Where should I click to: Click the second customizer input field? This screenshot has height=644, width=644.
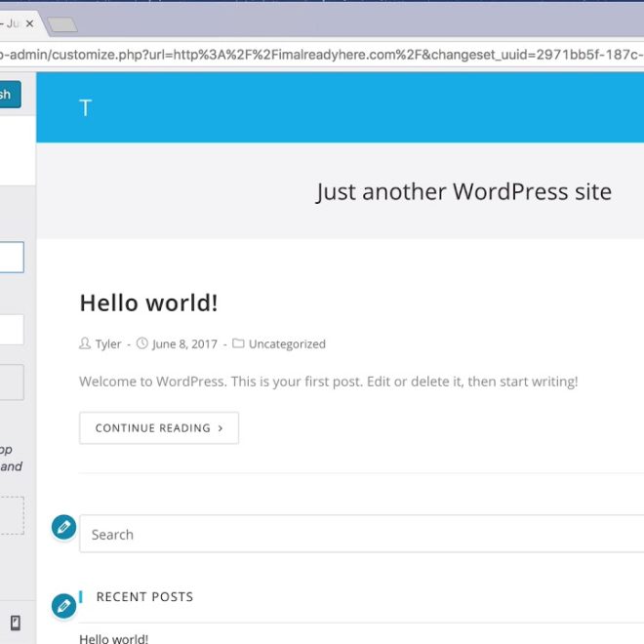pyautogui.click(x=12, y=330)
